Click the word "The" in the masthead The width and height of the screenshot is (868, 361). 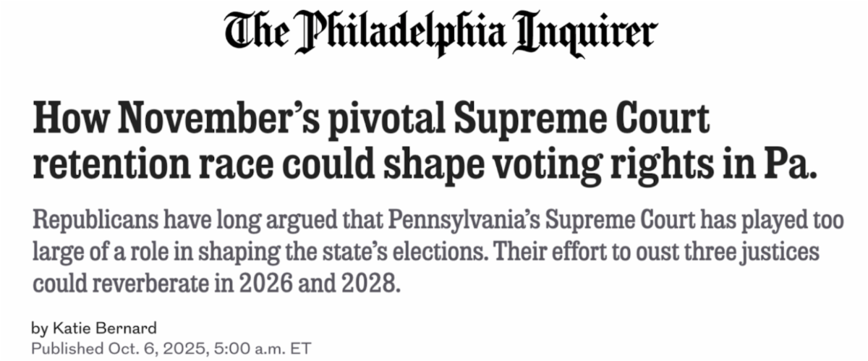(258, 33)
